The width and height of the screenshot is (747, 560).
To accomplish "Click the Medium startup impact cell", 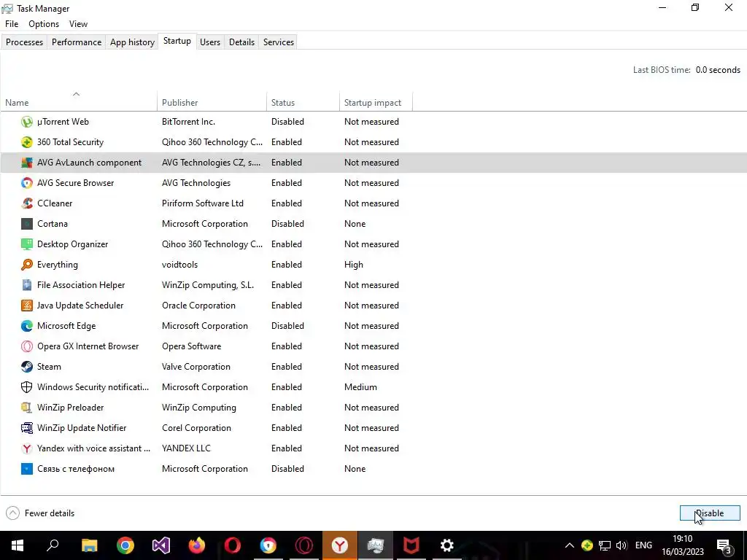I will click(360, 387).
